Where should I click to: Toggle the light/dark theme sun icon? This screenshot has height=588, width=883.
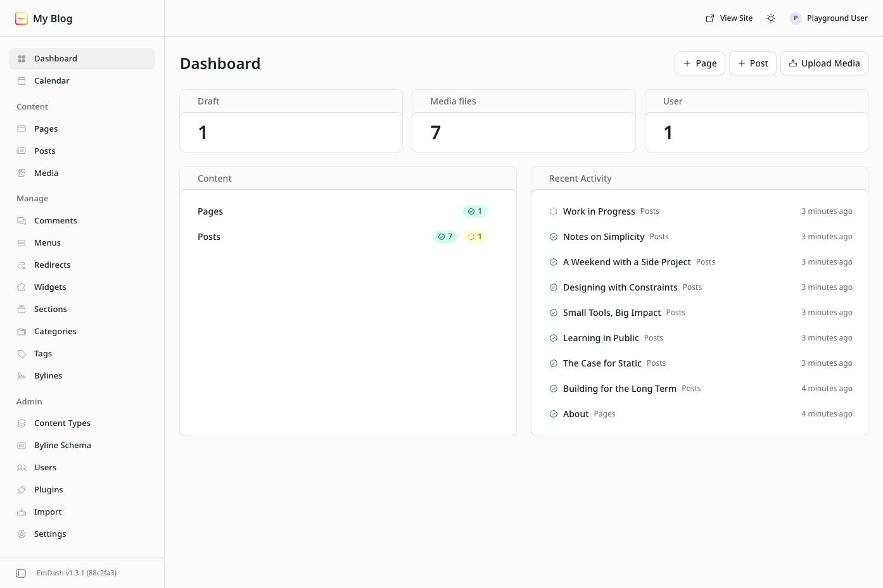click(771, 18)
